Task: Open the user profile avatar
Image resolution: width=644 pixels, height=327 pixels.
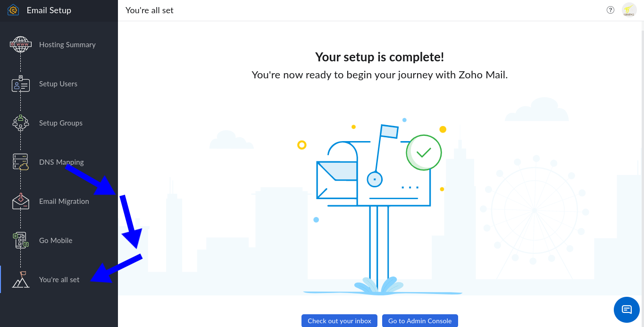Action: click(x=629, y=10)
